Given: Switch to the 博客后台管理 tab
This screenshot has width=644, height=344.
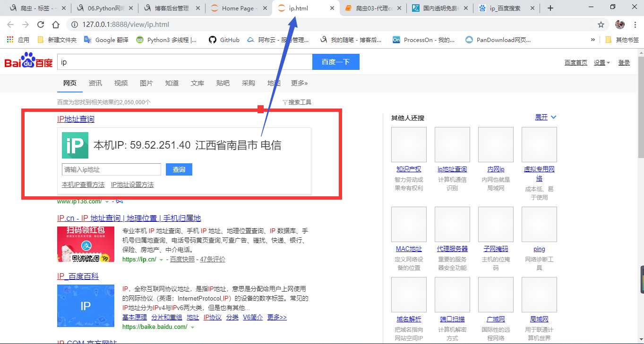Looking at the screenshot, I should pos(172,8).
